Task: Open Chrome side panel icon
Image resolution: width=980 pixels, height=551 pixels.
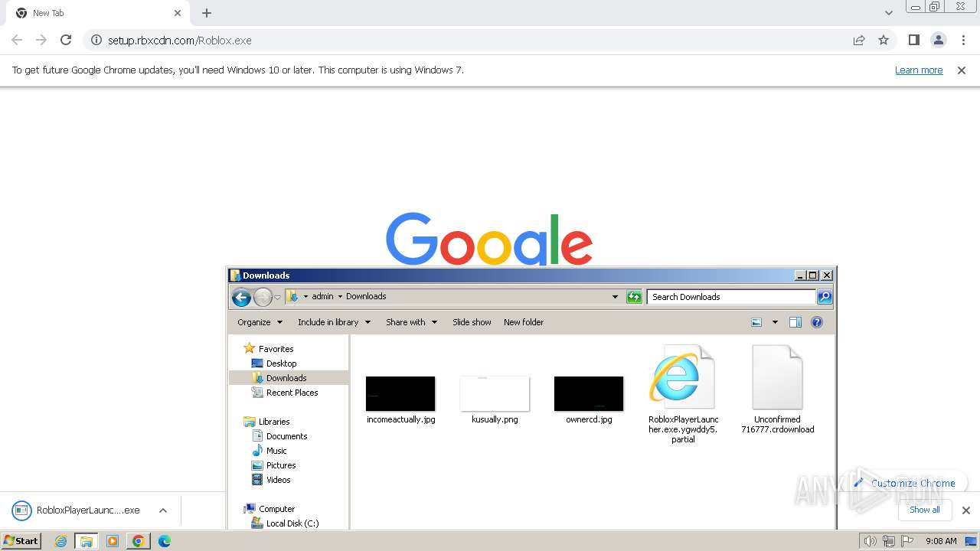Action: (x=913, y=40)
